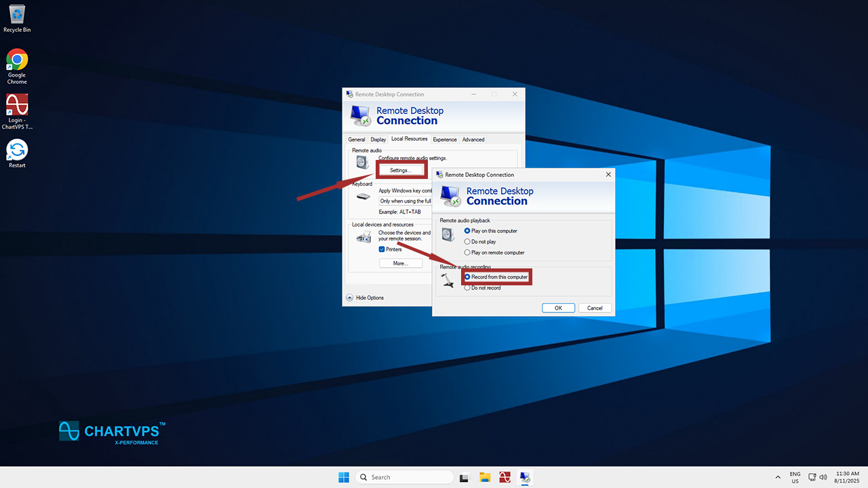
Task: Click the ChartVPS taskbar icon
Action: (x=505, y=477)
